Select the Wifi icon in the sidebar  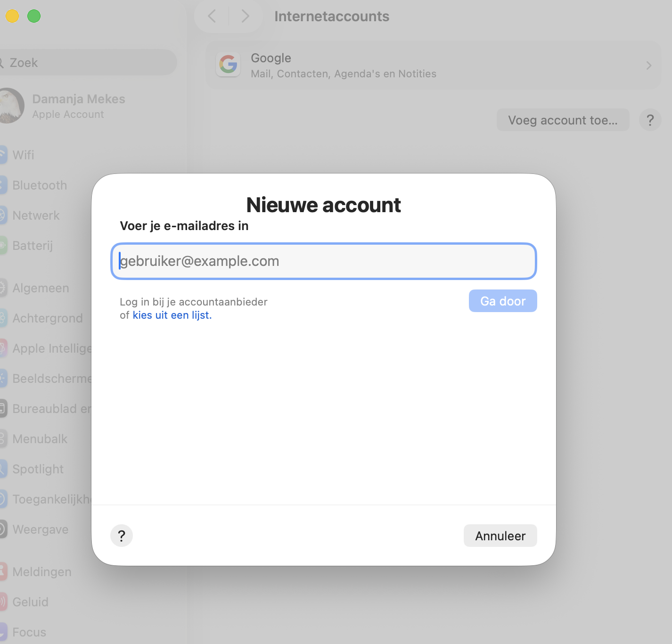click(4, 155)
